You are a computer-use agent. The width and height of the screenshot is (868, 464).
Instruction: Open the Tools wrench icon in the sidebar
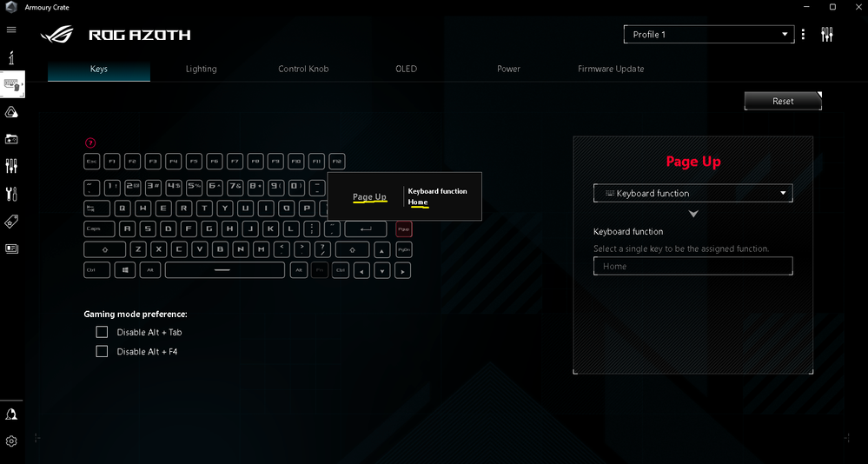11,194
